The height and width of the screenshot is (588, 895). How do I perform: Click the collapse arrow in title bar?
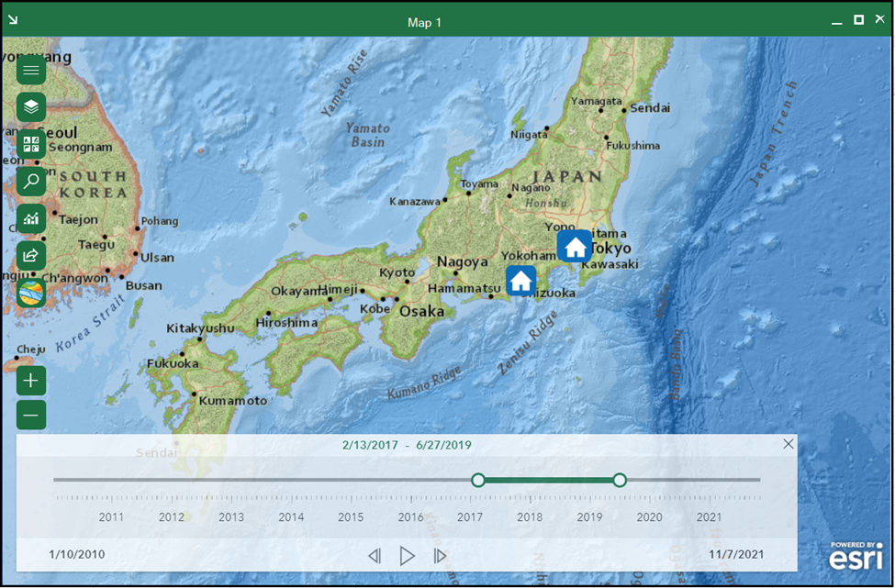[13, 20]
